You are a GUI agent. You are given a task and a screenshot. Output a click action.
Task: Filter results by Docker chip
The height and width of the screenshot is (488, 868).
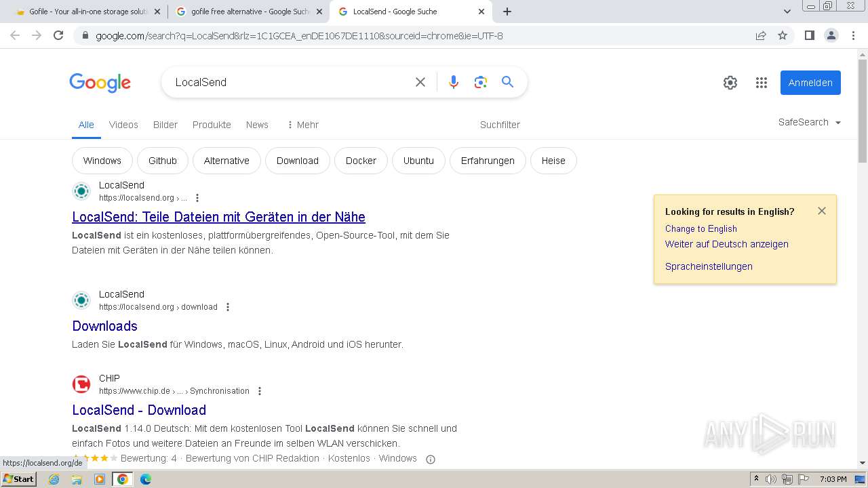coord(361,161)
